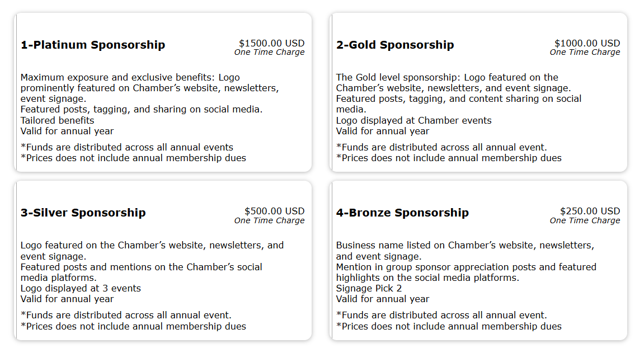Click 'The Gold level sponsorship' description text
644x348 pixels.
[398, 77]
